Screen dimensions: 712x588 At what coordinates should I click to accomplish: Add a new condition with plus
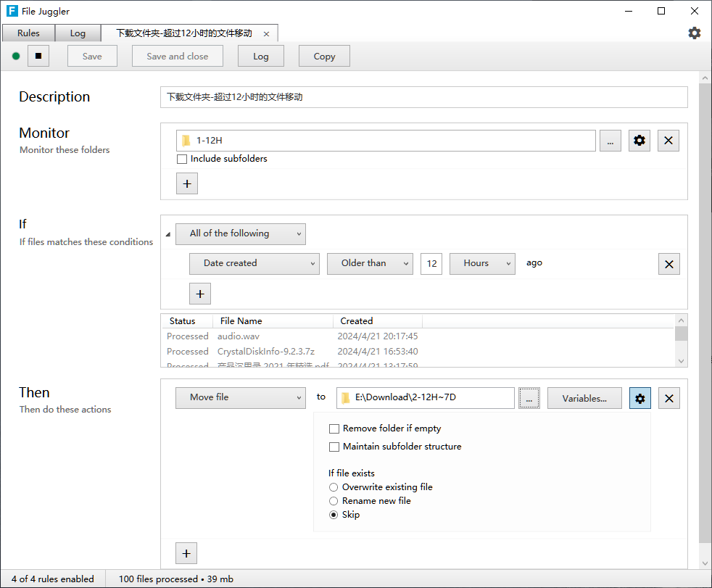200,294
